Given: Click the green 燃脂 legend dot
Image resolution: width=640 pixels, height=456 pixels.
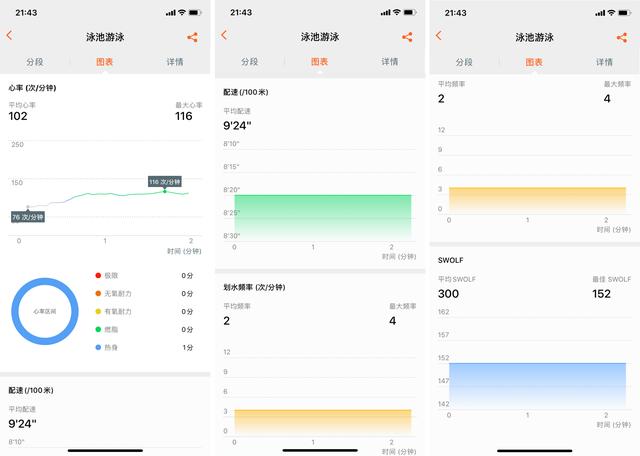Looking at the screenshot, I should pos(97,329).
